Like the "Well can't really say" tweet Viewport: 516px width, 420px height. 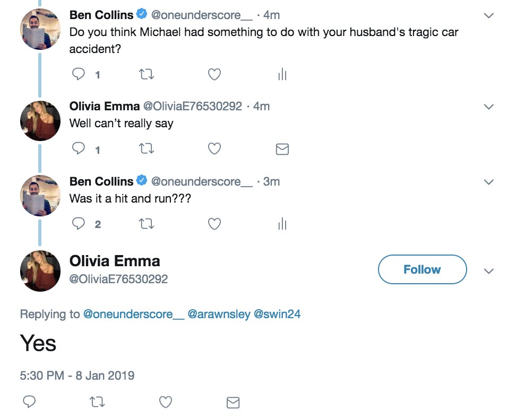coord(214,150)
